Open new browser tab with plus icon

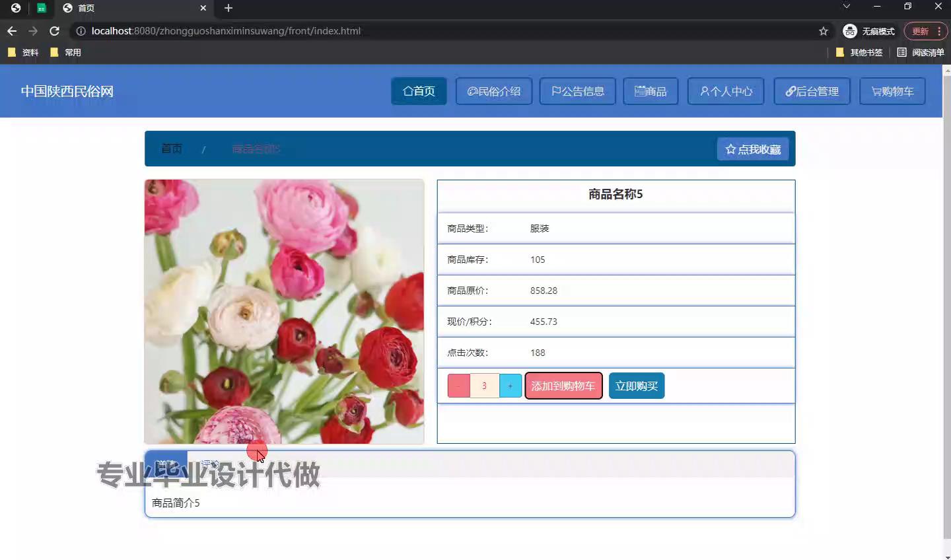tap(229, 8)
